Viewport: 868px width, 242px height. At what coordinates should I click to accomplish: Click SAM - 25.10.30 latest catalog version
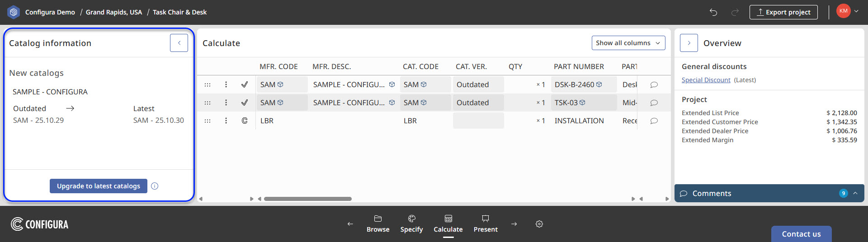159,120
